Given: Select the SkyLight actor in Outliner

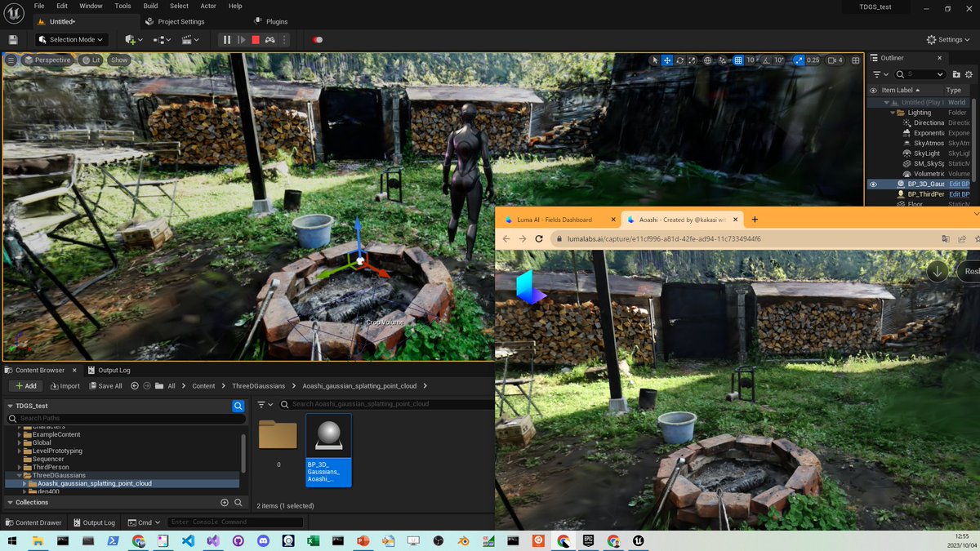Looking at the screenshot, I should pyautogui.click(x=926, y=153).
